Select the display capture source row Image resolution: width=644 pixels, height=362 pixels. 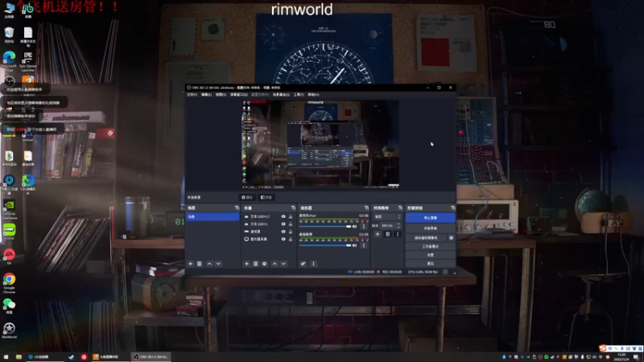pos(268,239)
